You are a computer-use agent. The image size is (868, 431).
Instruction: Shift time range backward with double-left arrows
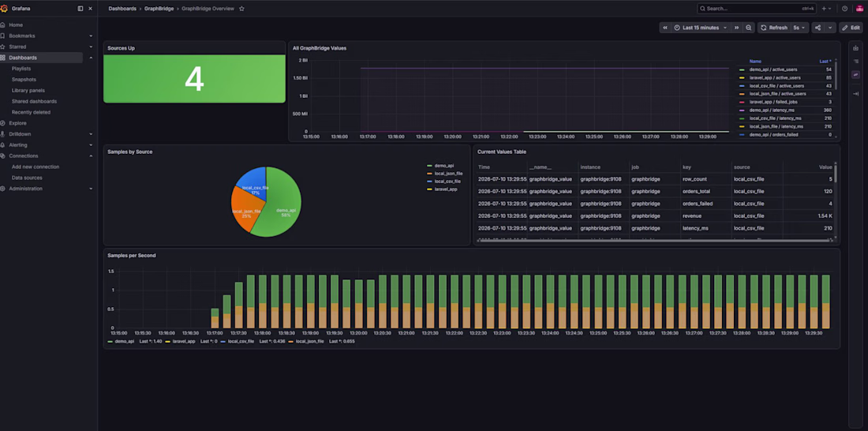tap(665, 28)
